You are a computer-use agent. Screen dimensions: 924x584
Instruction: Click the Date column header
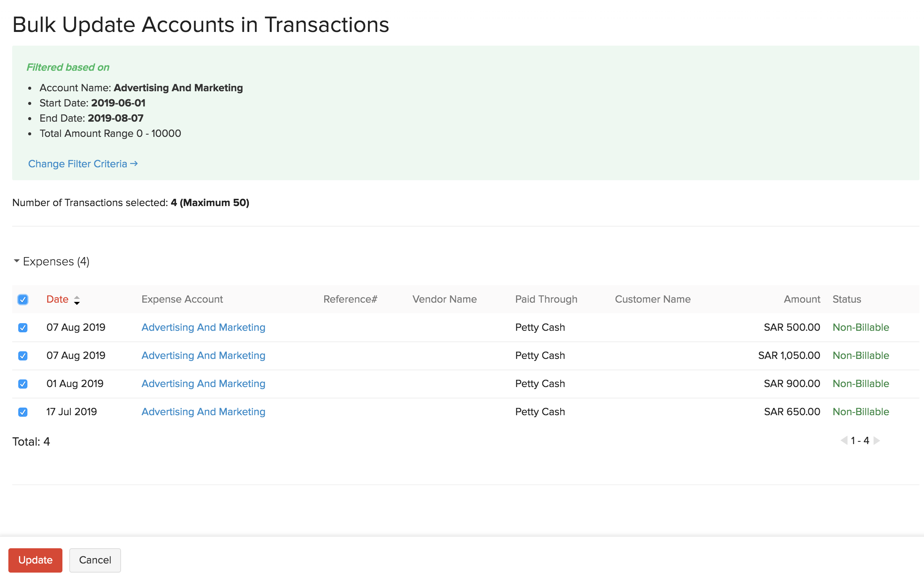coord(57,299)
